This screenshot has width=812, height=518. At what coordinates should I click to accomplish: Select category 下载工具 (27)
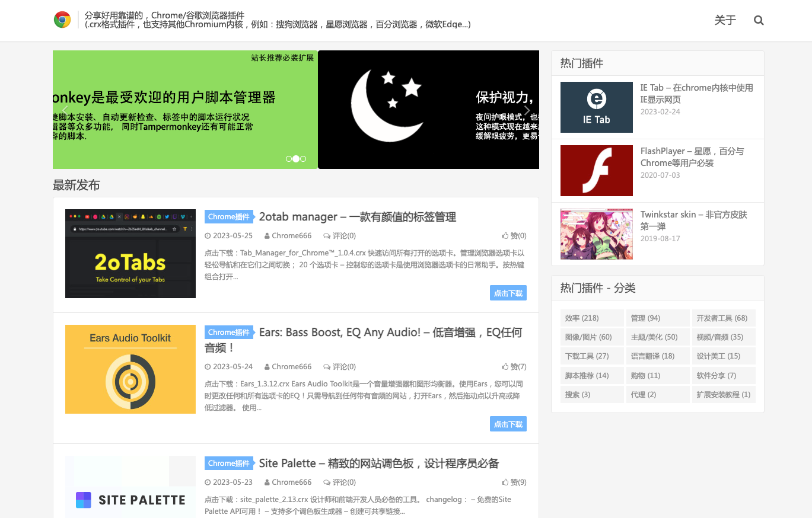click(592, 356)
